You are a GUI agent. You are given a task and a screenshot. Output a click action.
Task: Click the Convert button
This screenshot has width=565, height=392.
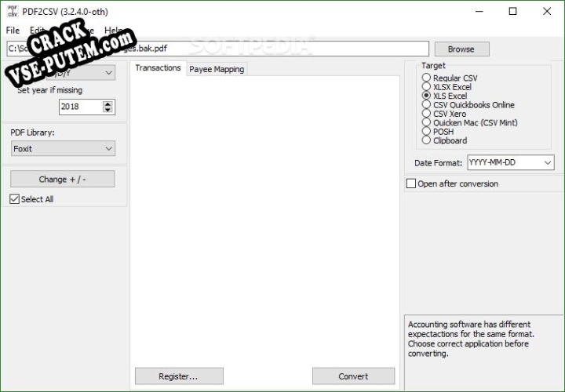[353, 376]
